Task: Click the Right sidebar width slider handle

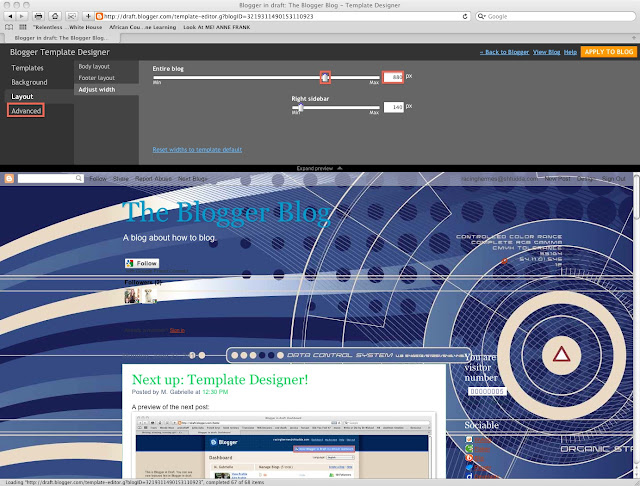Action: 301,107
